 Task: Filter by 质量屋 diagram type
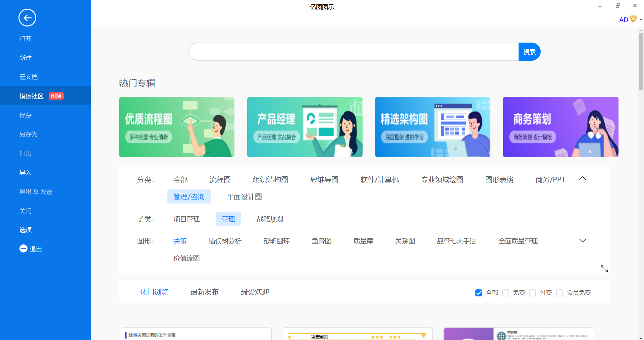[x=363, y=241]
